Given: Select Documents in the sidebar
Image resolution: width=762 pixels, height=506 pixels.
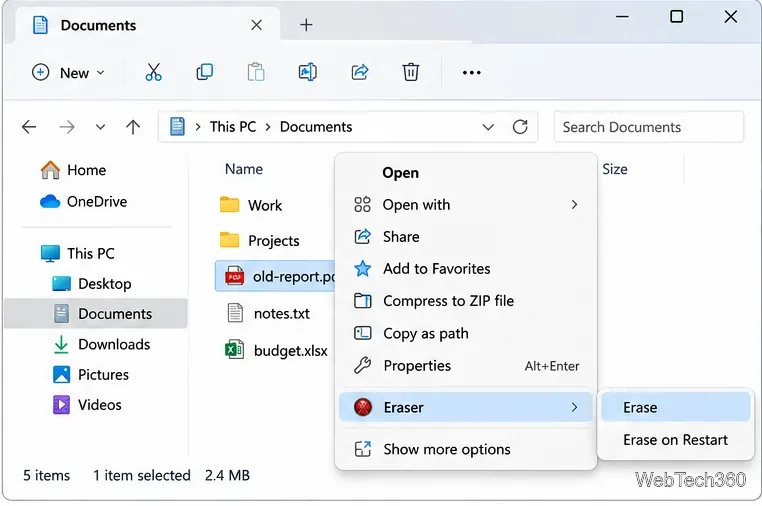Looking at the screenshot, I should 96,314.
